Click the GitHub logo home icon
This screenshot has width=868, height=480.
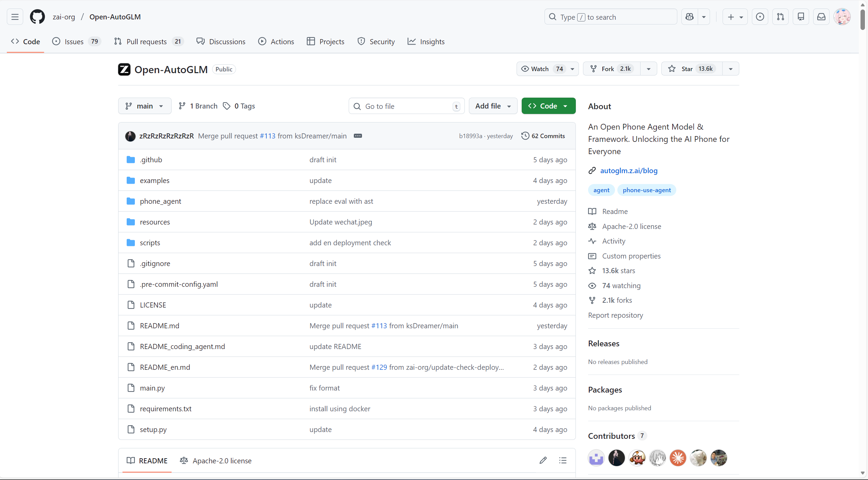37,17
